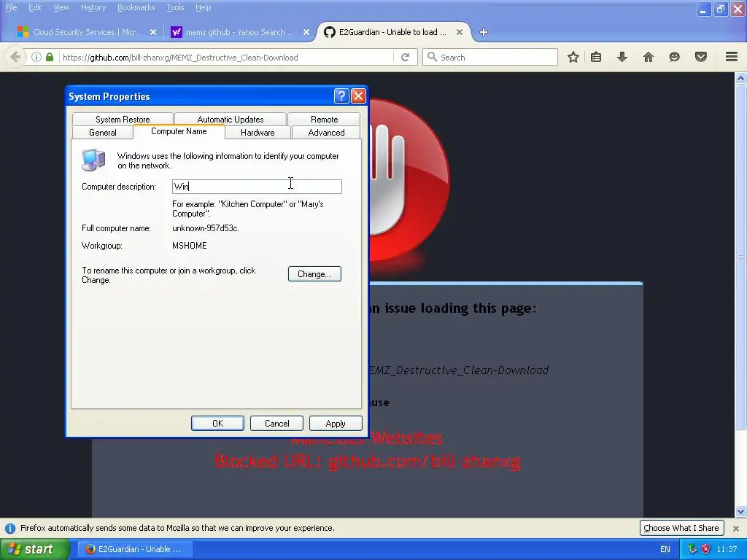Click Cancel in System Properties
The image size is (747, 560).
tap(276, 424)
